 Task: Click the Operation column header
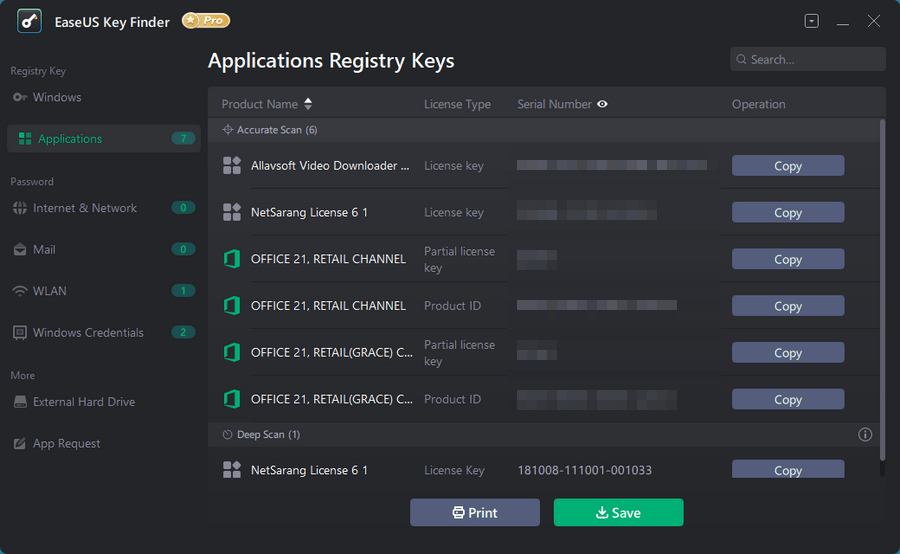[758, 104]
